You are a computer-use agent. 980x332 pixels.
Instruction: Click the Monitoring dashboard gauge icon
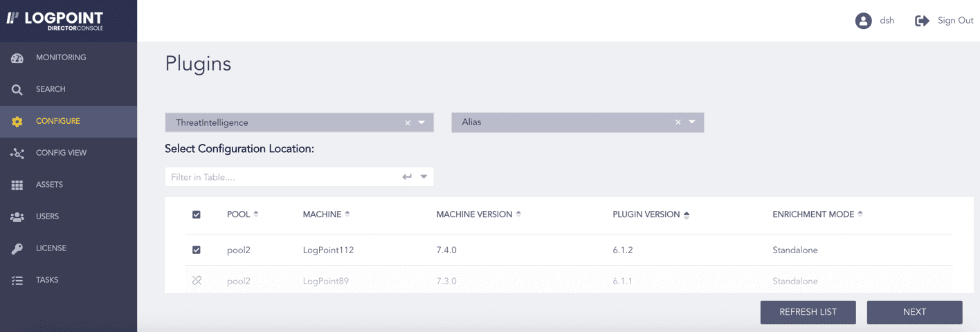tap(17, 58)
